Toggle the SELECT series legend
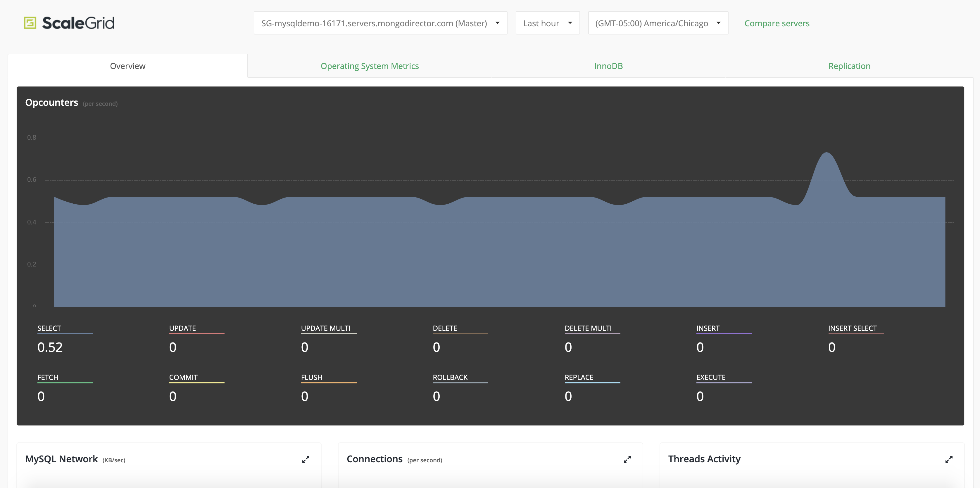This screenshot has width=980, height=488. [x=49, y=328]
